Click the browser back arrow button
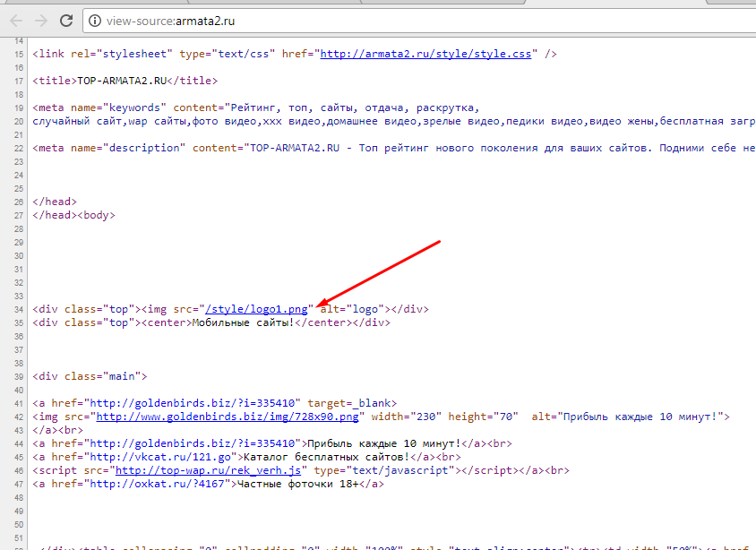The image size is (756, 550). (15, 19)
